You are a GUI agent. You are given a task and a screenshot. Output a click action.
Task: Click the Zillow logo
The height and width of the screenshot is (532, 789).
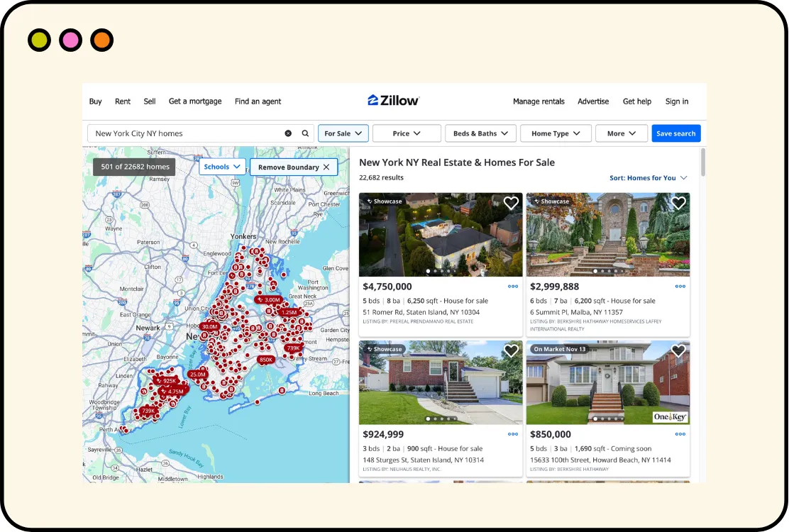click(x=393, y=100)
